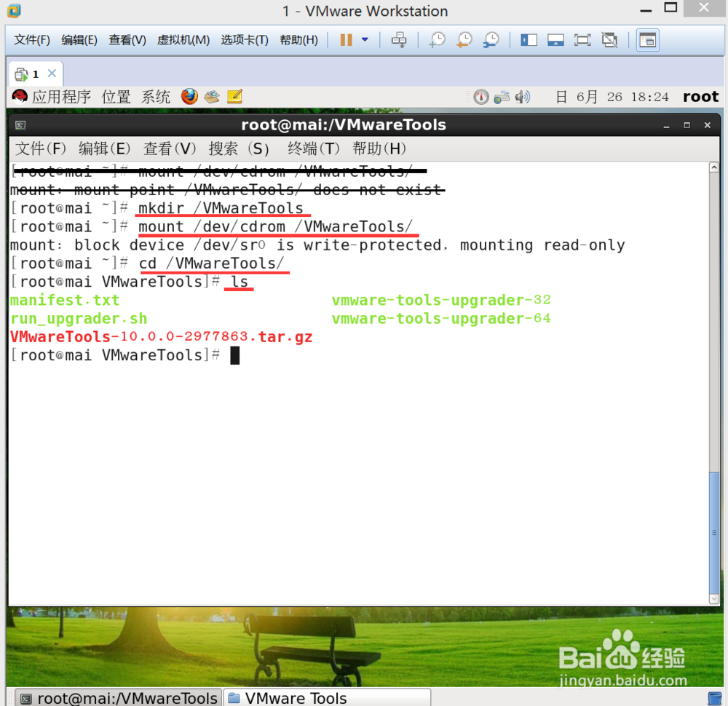
Task: Revert the VM to its snapshot
Action: coord(464,39)
